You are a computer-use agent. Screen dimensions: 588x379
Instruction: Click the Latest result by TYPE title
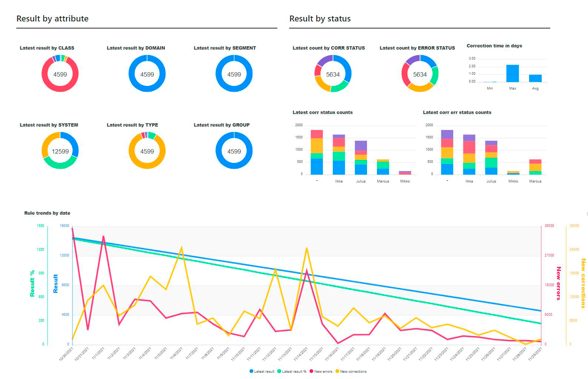click(x=132, y=125)
